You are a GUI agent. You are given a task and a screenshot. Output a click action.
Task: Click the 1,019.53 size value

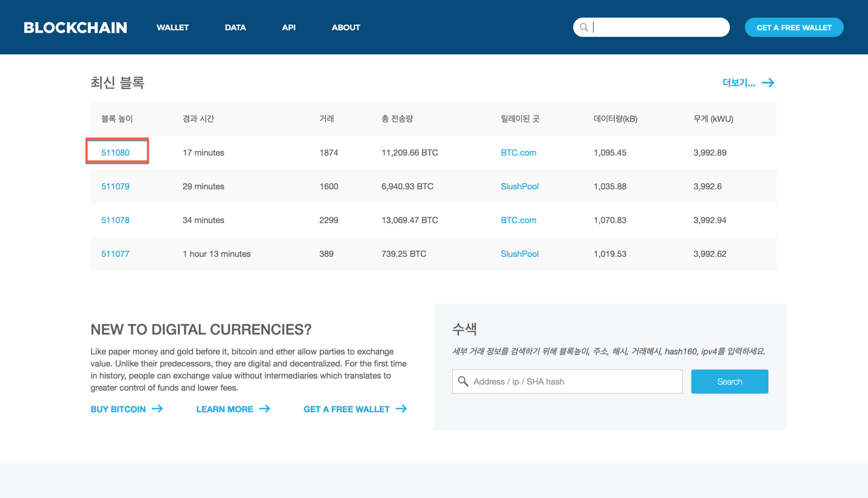coord(610,254)
